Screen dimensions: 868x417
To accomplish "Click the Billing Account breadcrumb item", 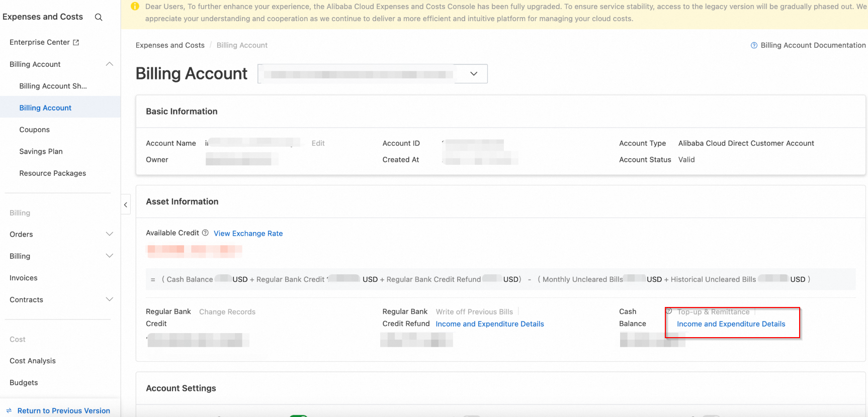I will (x=242, y=45).
